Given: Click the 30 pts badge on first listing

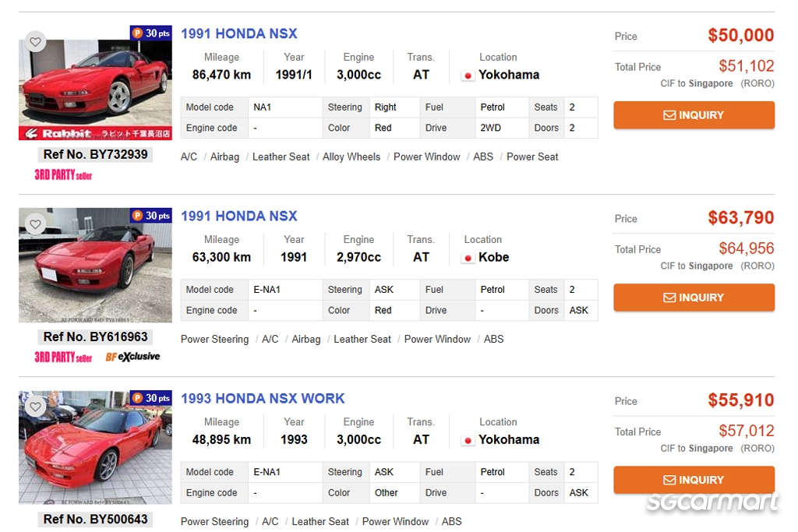Looking at the screenshot, I should pyautogui.click(x=151, y=33).
